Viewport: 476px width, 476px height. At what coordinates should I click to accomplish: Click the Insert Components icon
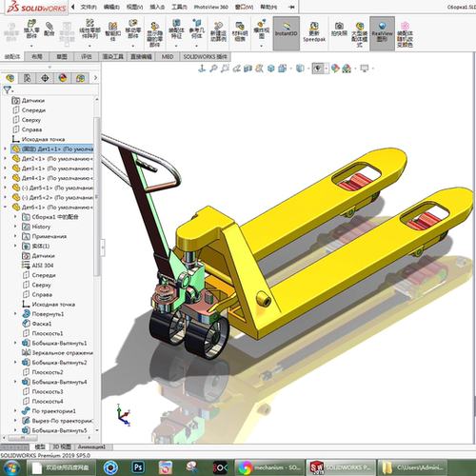click(31, 24)
